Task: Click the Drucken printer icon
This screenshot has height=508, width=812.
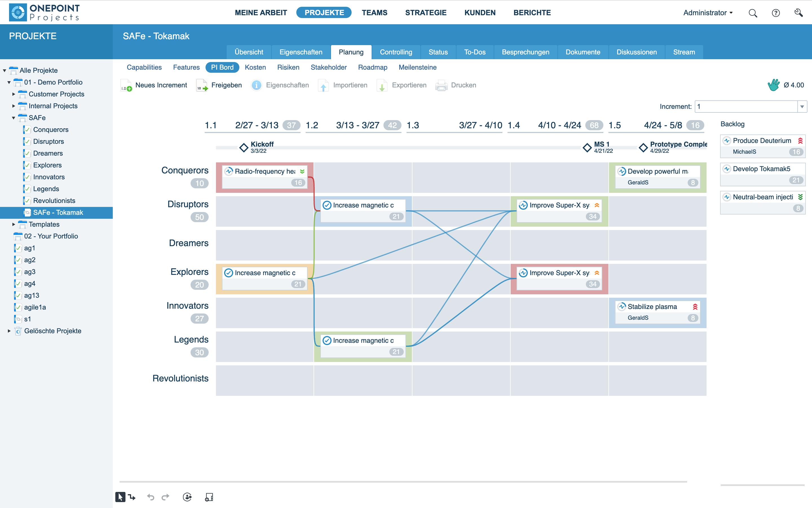Action: click(441, 85)
